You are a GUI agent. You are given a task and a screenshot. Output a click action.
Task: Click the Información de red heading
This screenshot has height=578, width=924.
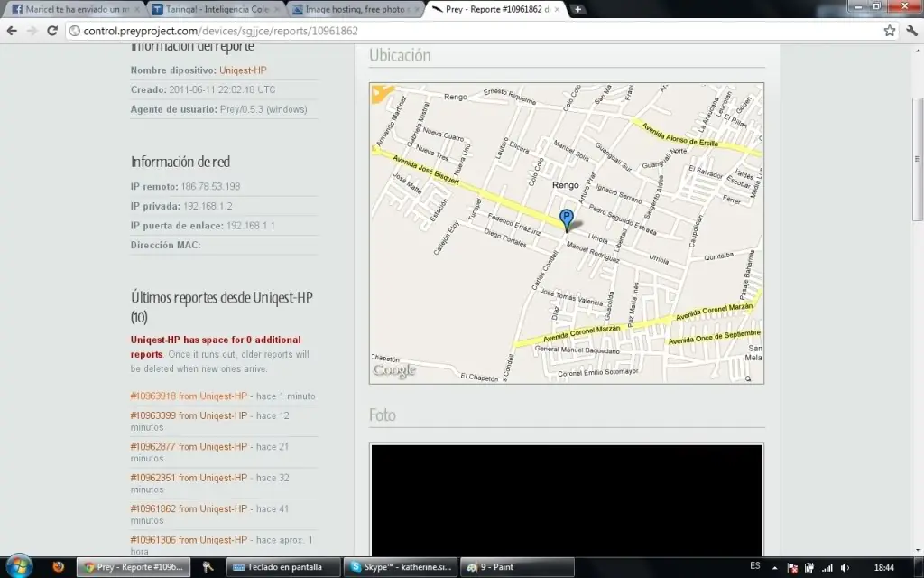(x=180, y=162)
